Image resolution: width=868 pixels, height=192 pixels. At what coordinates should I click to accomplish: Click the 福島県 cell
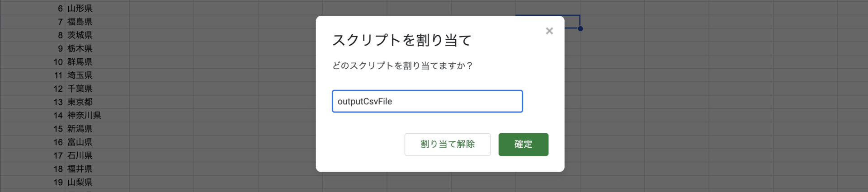coord(80,22)
